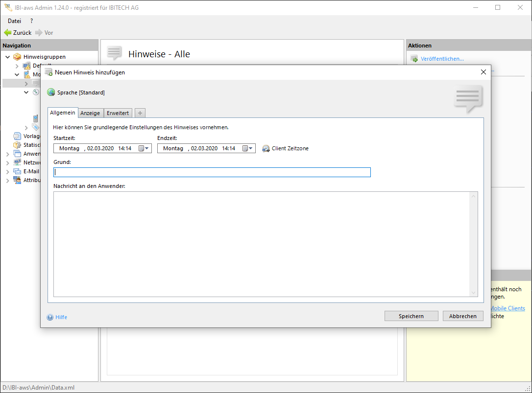Click the green Zurück arrow icon

click(7, 33)
